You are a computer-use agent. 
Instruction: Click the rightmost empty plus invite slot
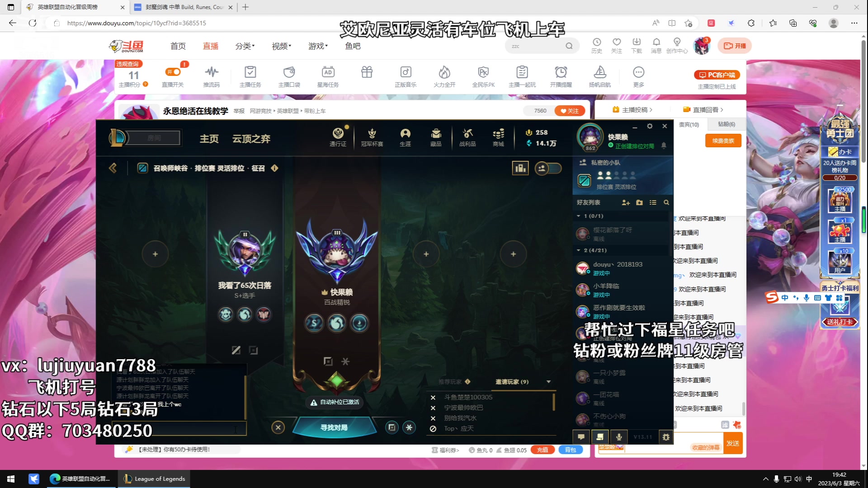pos(513,254)
